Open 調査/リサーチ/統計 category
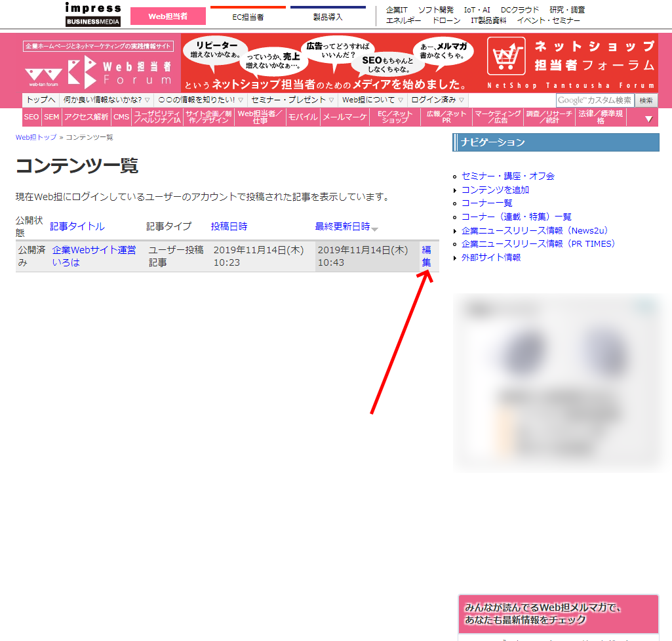 549,117
